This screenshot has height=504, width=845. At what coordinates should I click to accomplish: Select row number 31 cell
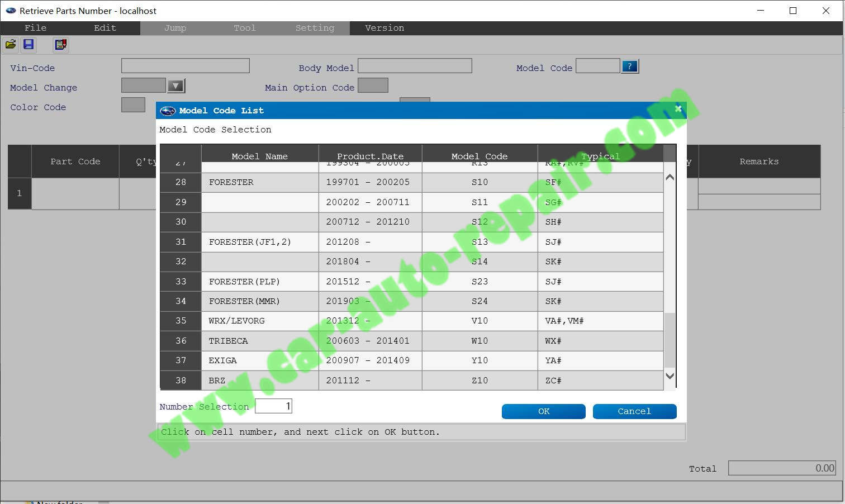181,242
